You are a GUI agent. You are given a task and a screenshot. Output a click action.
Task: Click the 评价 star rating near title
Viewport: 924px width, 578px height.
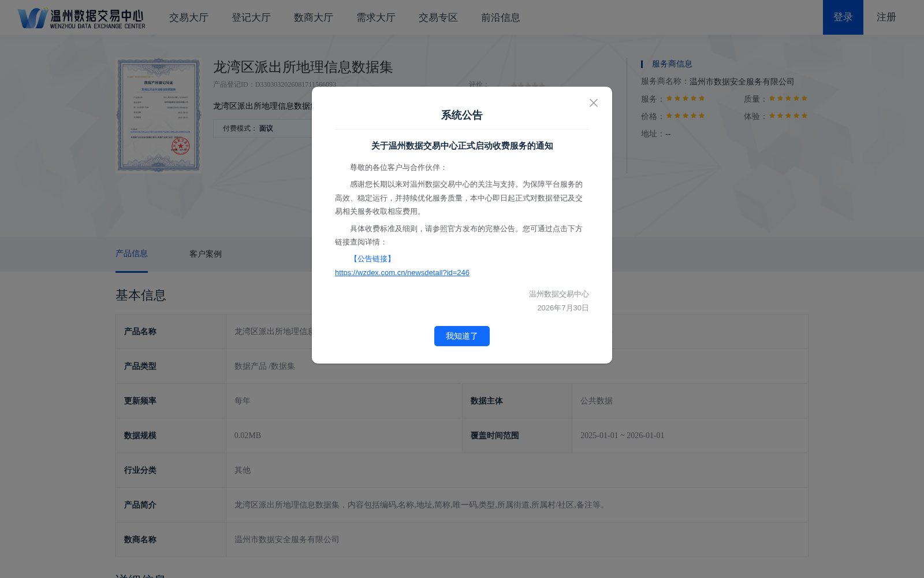tap(528, 84)
